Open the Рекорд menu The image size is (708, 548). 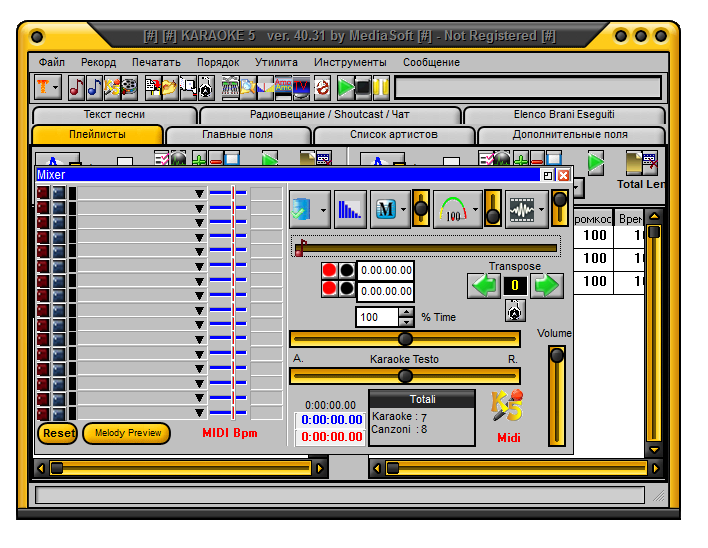(98, 62)
